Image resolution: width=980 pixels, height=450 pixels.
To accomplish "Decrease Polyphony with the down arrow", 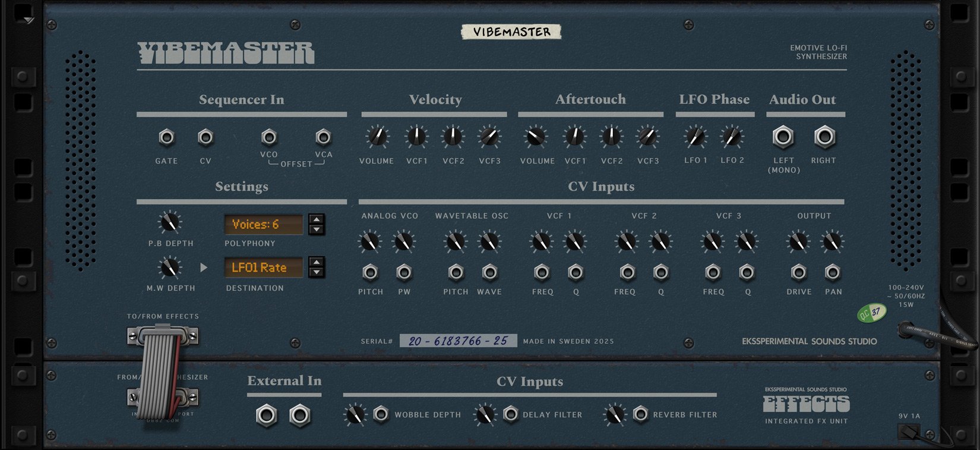I will click(317, 229).
